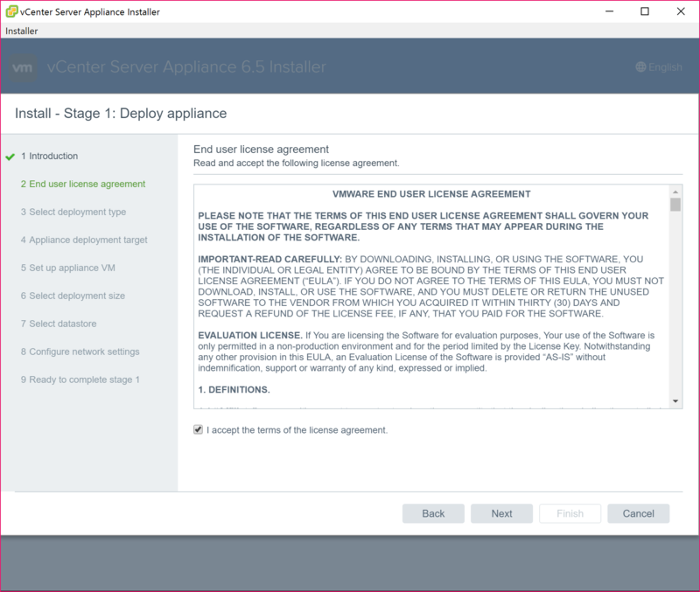
Task: Select step 8 Configure network settings
Action: (x=80, y=352)
